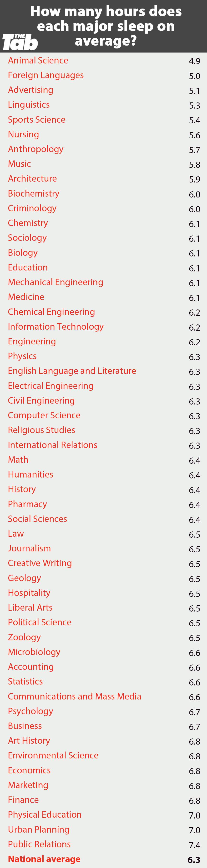Click the Pharmacy major name
207x868 pixels.
pyautogui.click(x=28, y=504)
